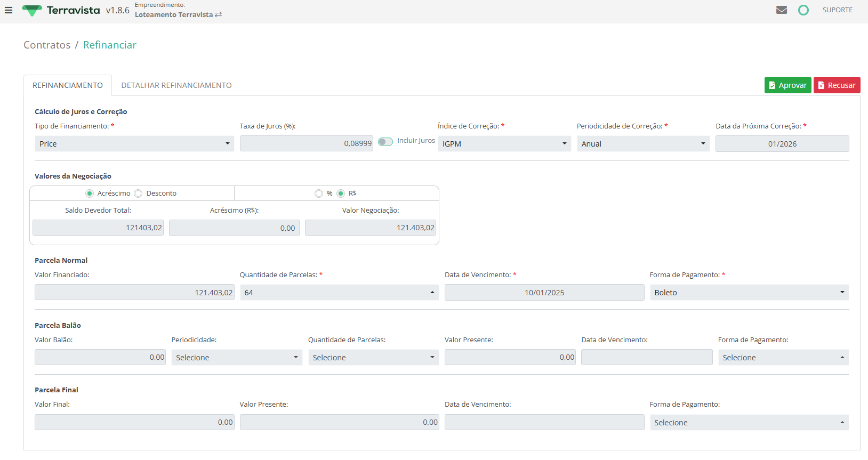Viewport: 868px width, 460px height.
Task: Click Parcela Balão Data de Vencimento field
Action: 647,357
